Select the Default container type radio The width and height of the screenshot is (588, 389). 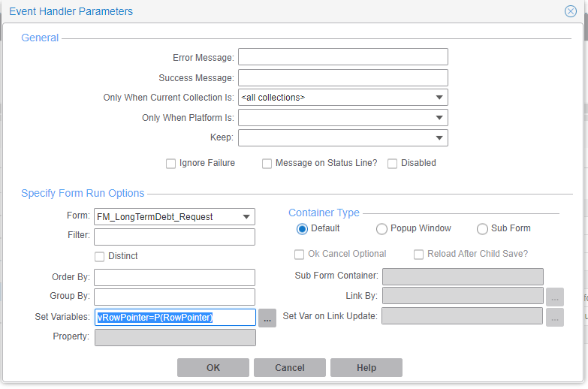[x=302, y=229]
